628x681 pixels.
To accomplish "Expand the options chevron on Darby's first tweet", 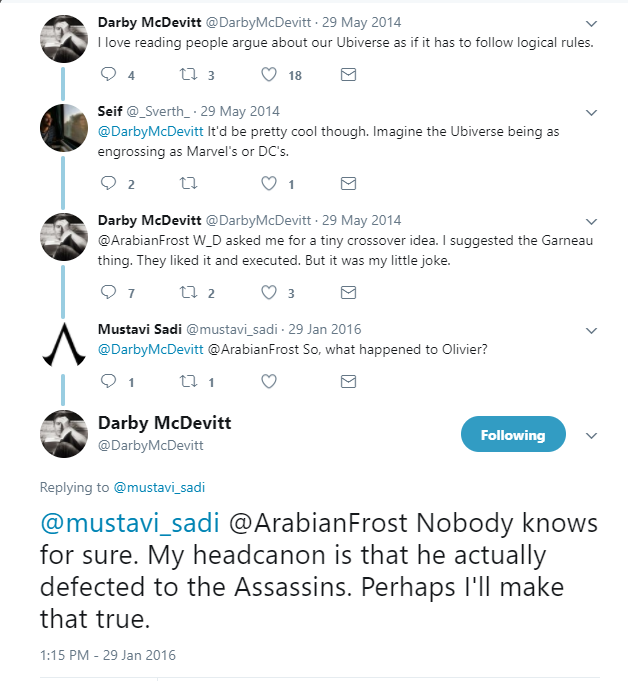I will point(591,24).
